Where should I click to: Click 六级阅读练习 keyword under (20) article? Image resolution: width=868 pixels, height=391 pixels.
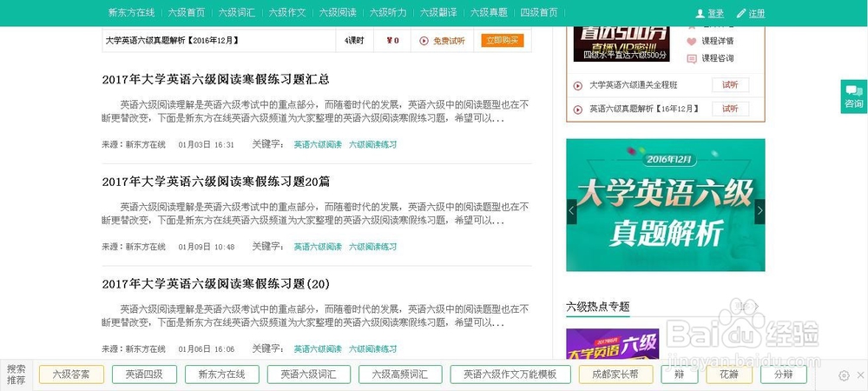(x=372, y=349)
